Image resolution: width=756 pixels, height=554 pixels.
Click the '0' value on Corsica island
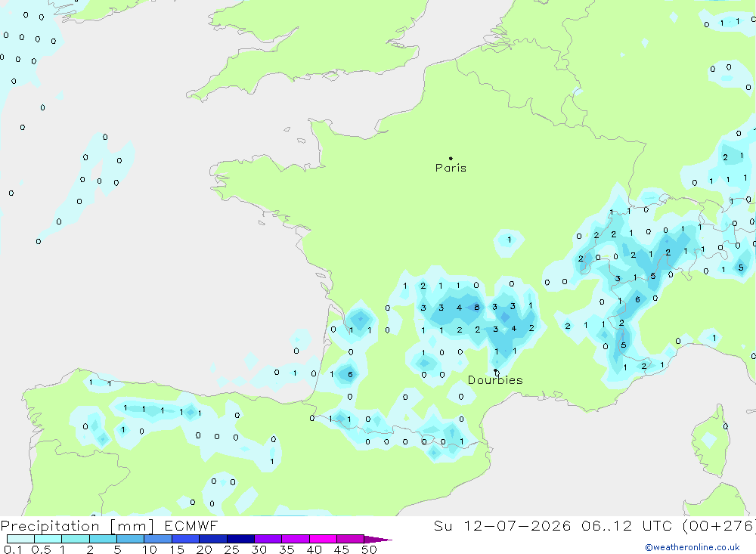pos(726,426)
